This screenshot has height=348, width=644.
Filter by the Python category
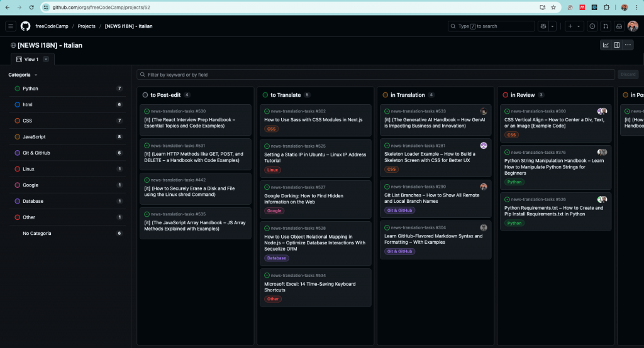pyautogui.click(x=68, y=89)
